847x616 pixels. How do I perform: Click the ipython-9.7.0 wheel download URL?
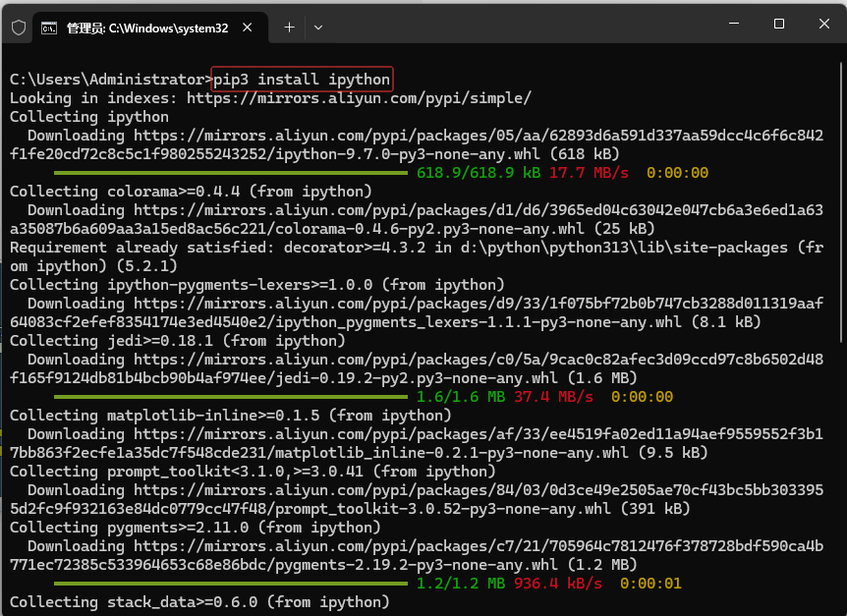(417, 144)
